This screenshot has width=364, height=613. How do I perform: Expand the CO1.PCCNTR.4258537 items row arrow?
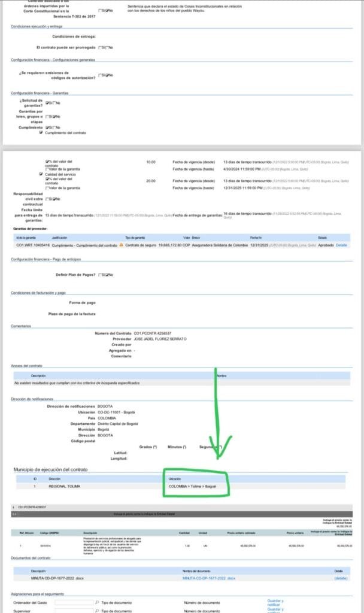(x=14, y=507)
